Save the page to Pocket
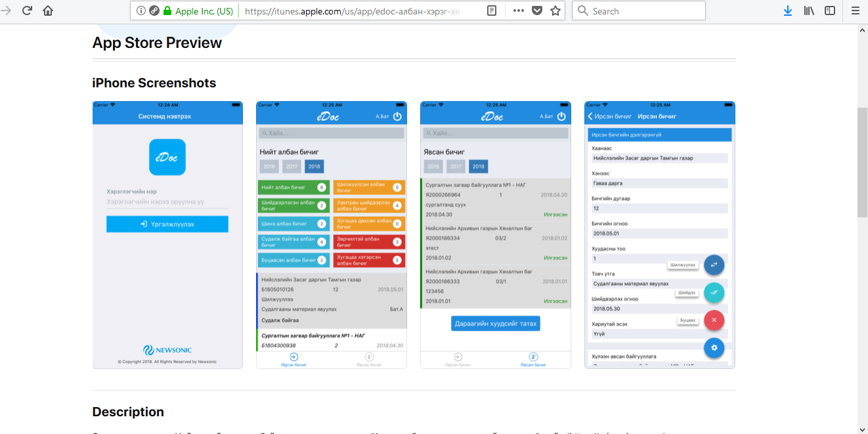The width and height of the screenshot is (868, 434). point(537,11)
